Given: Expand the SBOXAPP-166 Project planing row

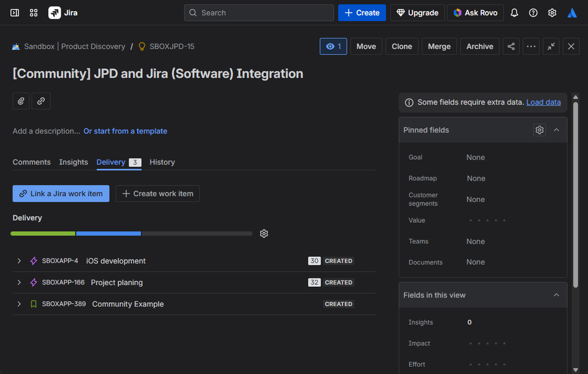Looking at the screenshot, I should coord(19,283).
